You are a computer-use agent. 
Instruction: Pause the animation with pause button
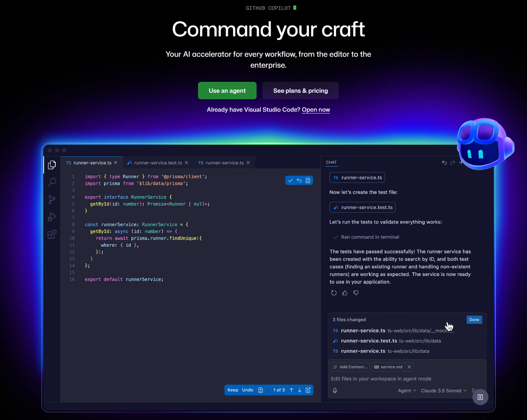[480, 397]
